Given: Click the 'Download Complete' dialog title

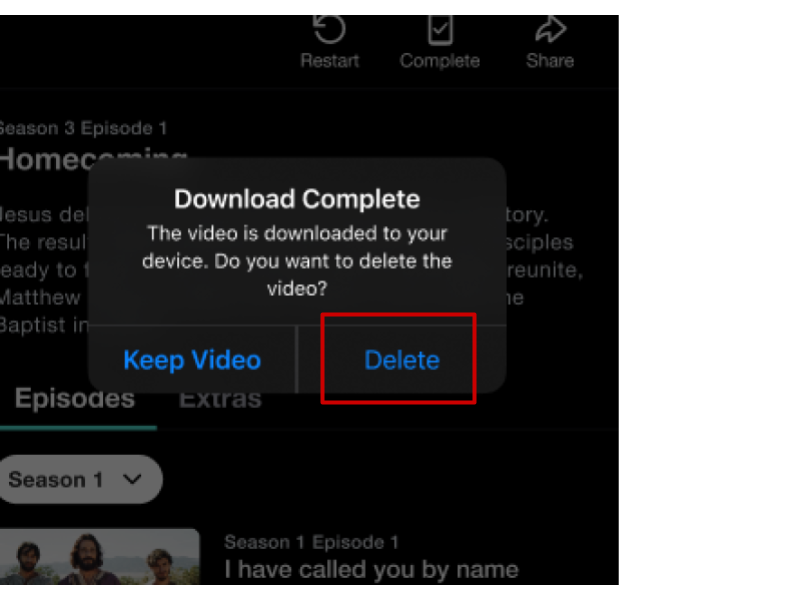Looking at the screenshot, I should coord(297,199).
